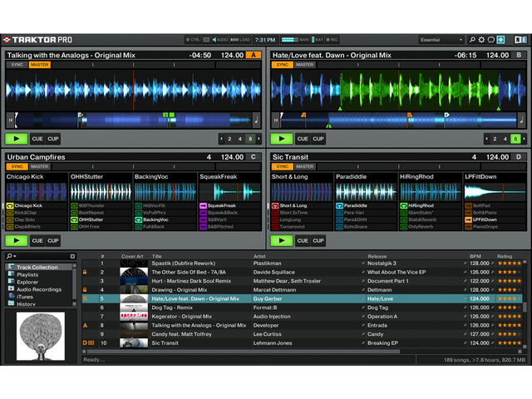Click CUP button on Deck B
532x399 pixels.
(318, 139)
